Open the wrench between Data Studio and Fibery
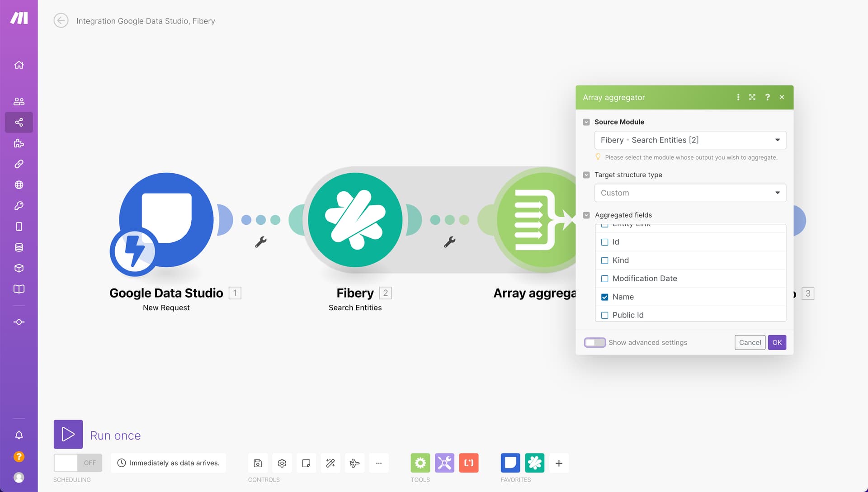This screenshot has width=868, height=492. [261, 242]
